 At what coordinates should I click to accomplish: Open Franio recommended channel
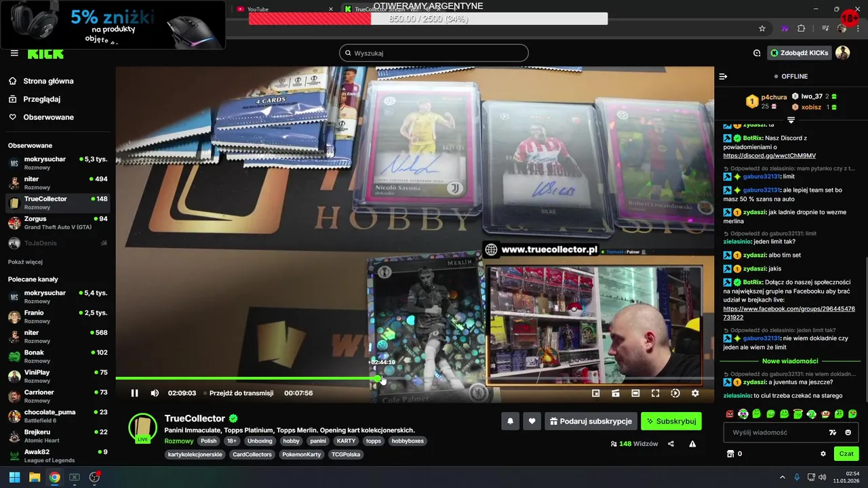coord(58,317)
